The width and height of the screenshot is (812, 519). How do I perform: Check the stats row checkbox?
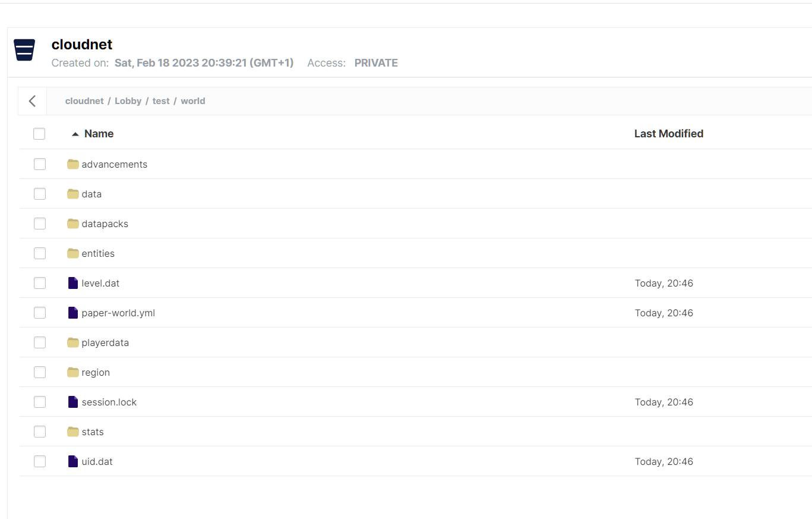click(x=40, y=432)
